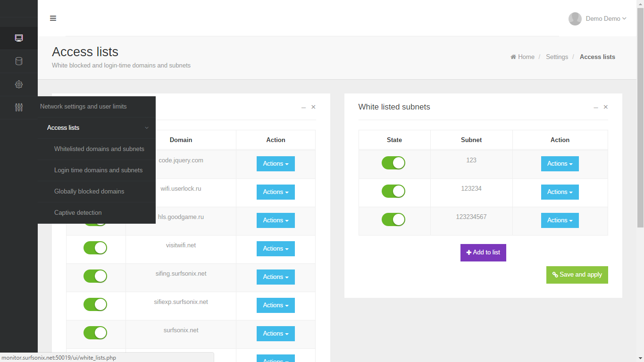Collapse the domains panel with its minus icon
Screen dimensions: 644x362
(303, 108)
